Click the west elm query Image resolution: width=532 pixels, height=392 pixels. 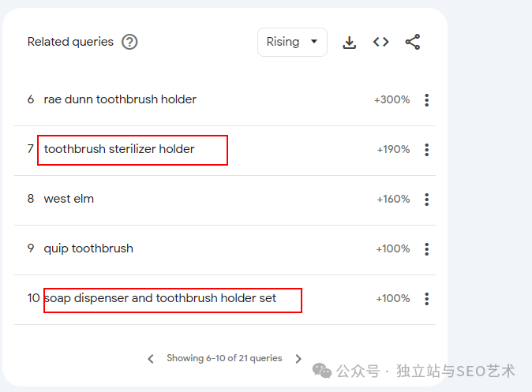[69, 199]
